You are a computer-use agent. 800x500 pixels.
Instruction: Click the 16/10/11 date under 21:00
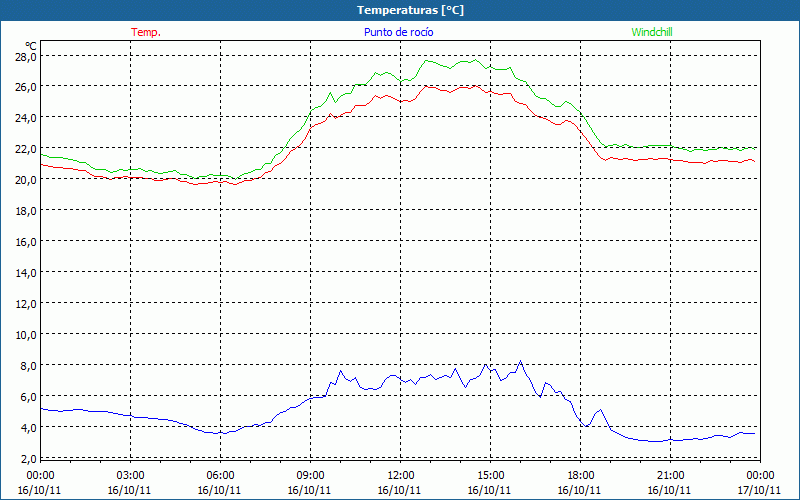tap(669, 490)
